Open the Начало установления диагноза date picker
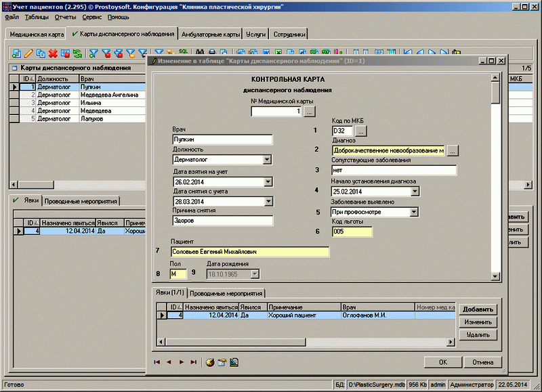542x392 pixels. tap(414, 192)
